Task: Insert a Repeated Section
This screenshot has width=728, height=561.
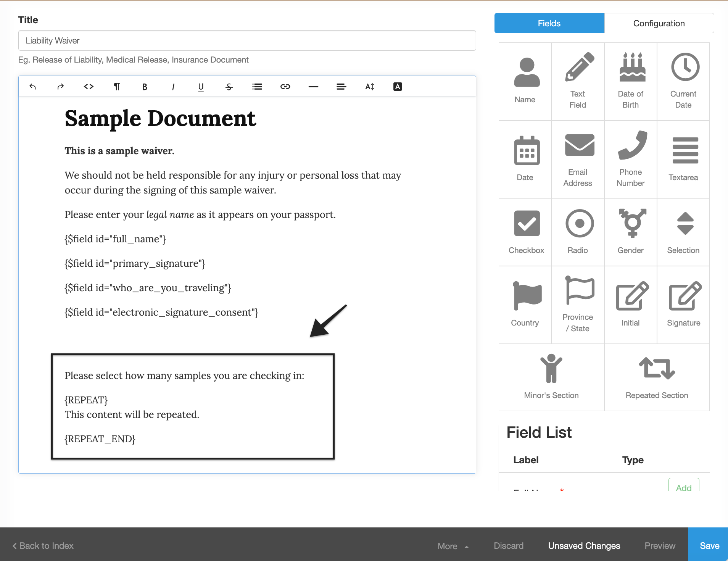Action: (x=657, y=377)
